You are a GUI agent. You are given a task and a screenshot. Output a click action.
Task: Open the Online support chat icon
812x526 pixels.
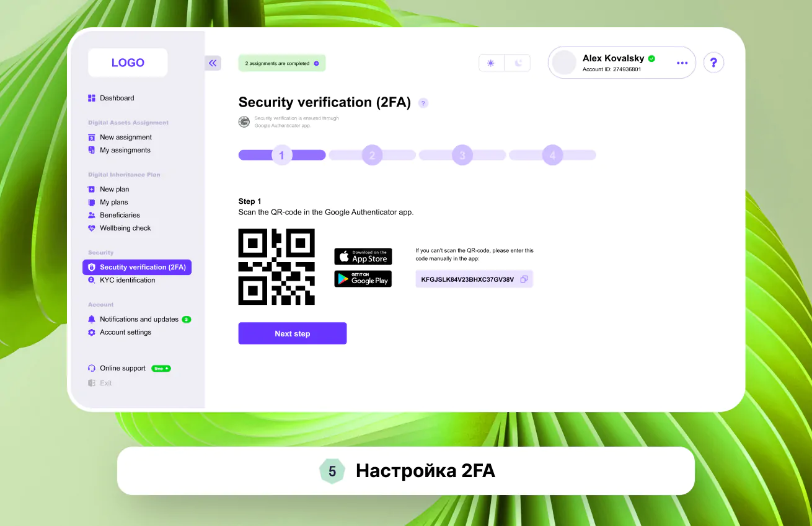click(91, 368)
